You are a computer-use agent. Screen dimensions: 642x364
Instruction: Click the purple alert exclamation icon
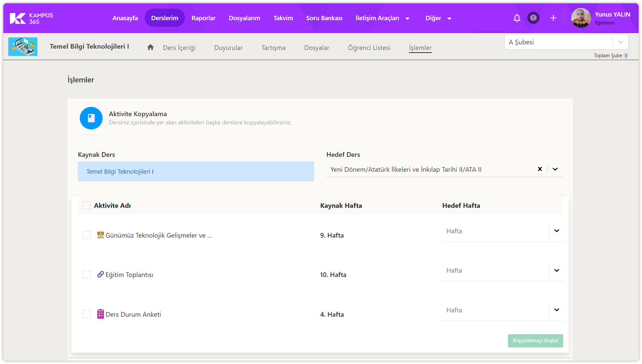click(x=533, y=18)
